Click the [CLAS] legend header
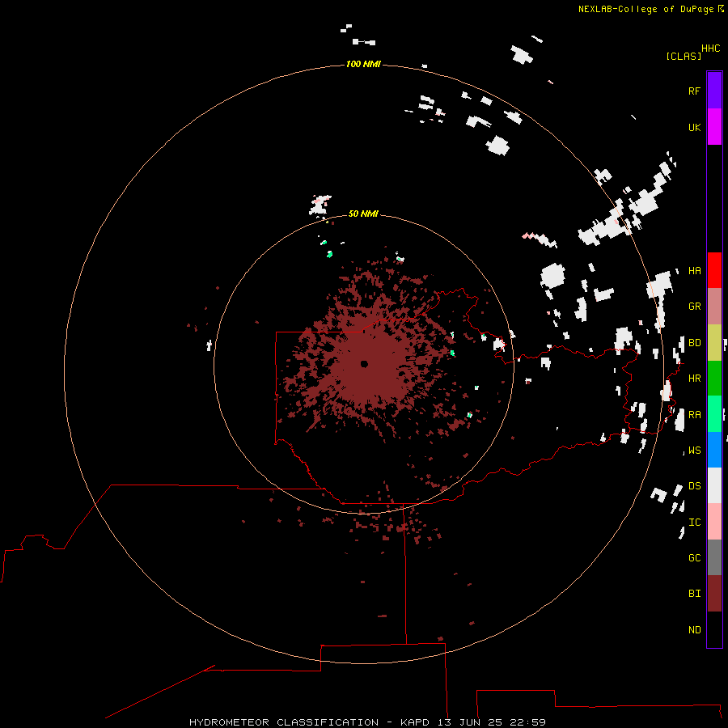This screenshot has width=728, height=728. coord(684,56)
